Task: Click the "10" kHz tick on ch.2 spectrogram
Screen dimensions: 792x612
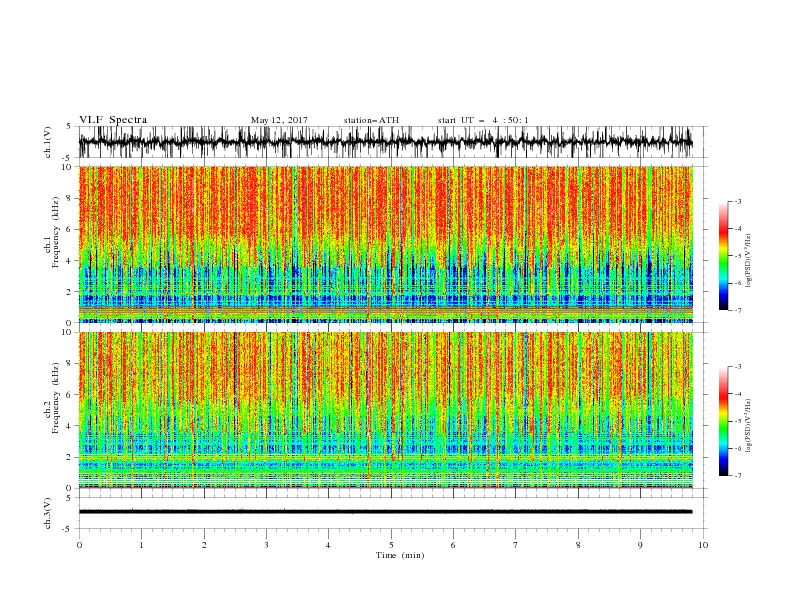Action: [x=68, y=332]
